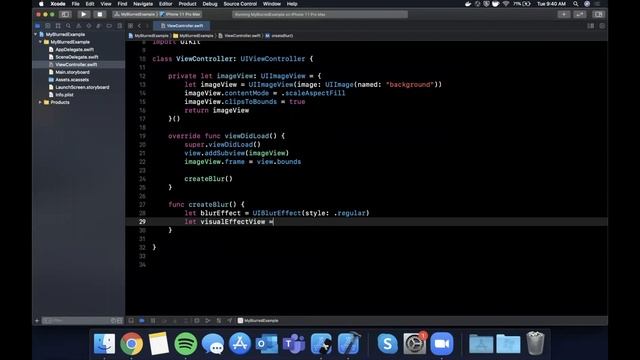Add editor on right icon
Screen dimensions: 640x360
(x=602, y=26)
